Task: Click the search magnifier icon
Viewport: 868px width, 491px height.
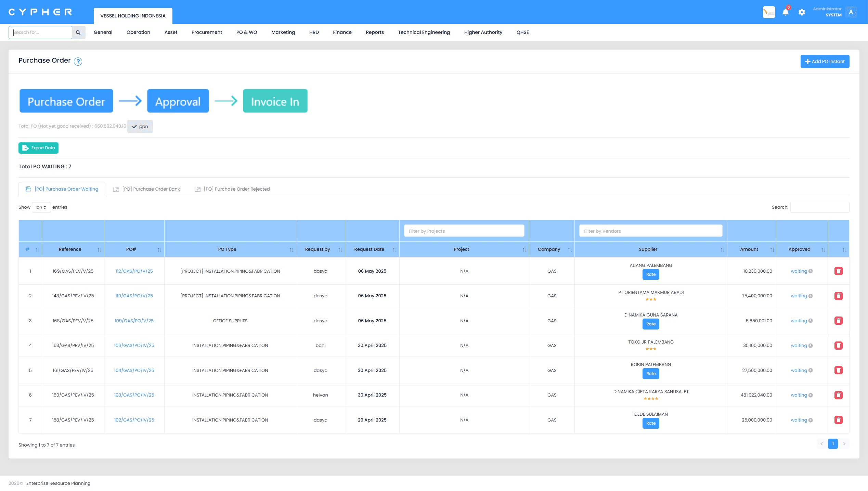Action: pos(78,33)
